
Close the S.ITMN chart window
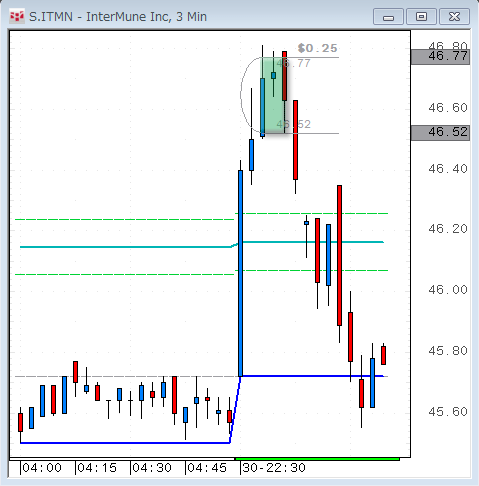(454, 17)
